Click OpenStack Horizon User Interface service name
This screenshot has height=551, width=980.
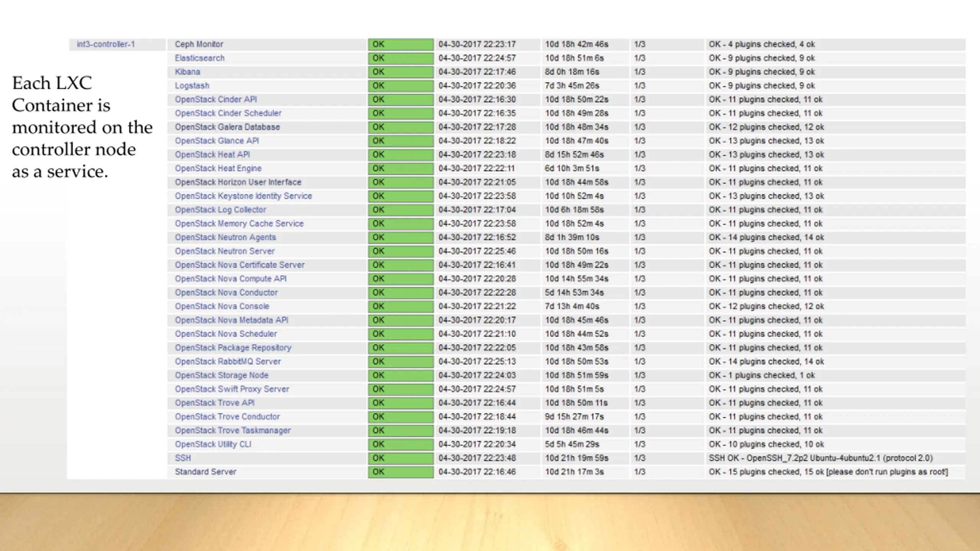coord(238,182)
